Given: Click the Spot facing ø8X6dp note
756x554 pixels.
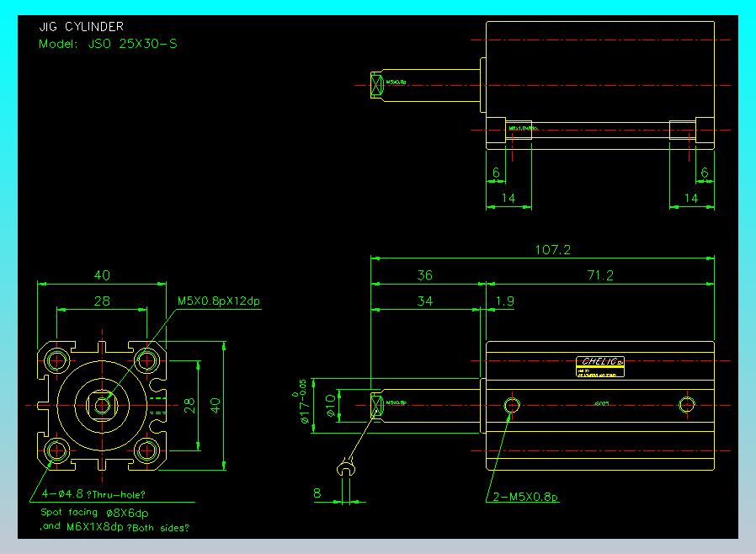Looking at the screenshot, I should click(94, 512).
